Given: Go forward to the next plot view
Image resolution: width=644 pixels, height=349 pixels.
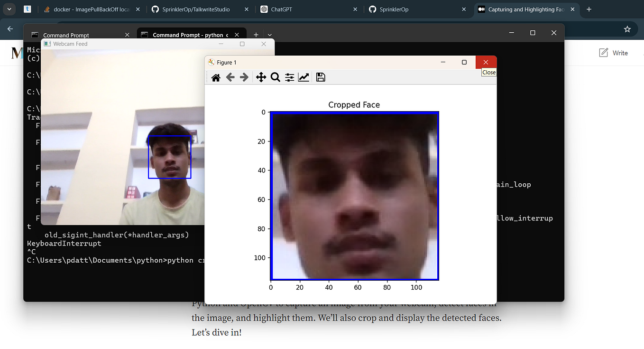Looking at the screenshot, I should 245,77.
